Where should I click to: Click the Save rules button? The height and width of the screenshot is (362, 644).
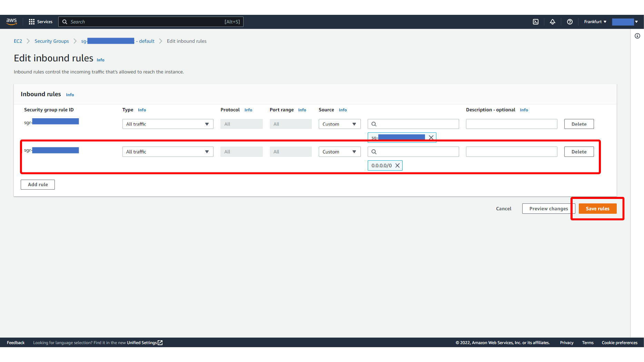597,209
